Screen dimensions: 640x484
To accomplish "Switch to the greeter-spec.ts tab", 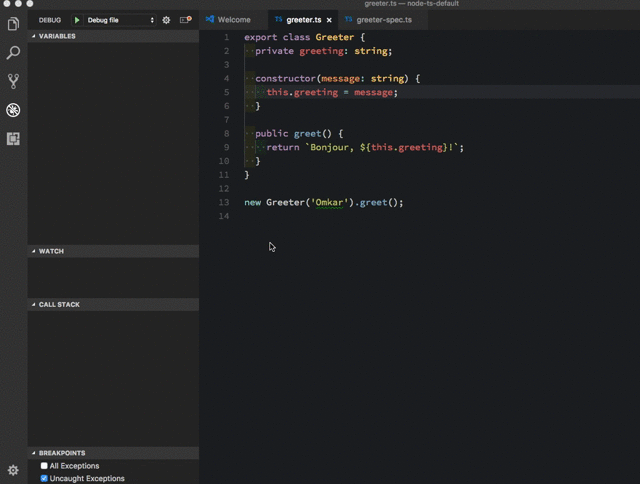I will coord(384,20).
